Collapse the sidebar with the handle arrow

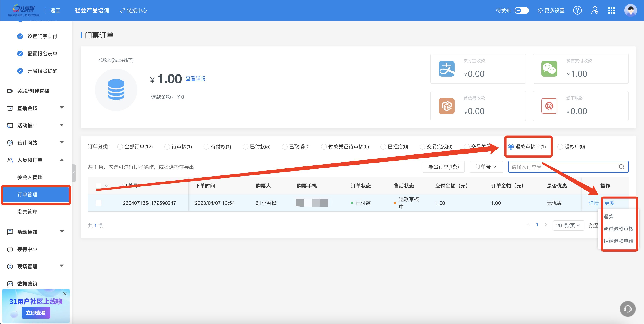pos(74,173)
